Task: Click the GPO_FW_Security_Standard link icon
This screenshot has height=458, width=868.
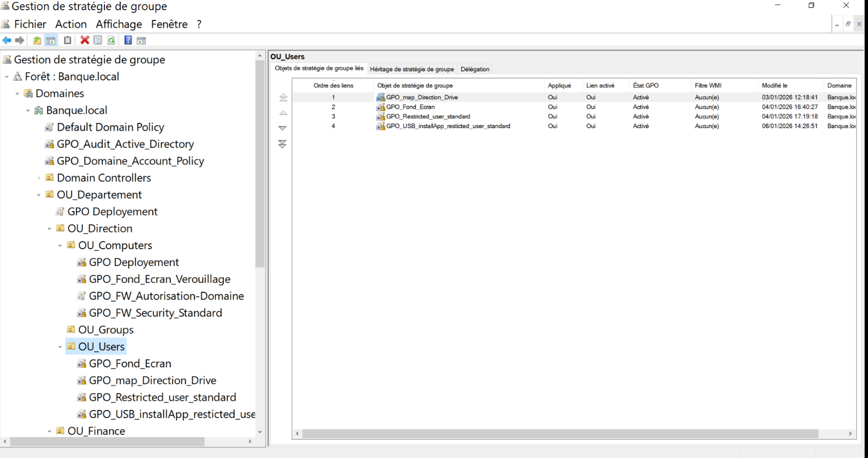Action: [82, 313]
